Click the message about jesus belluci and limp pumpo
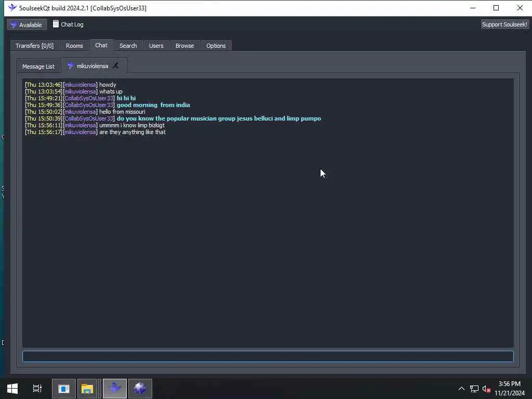Image resolution: width=532 pixels, height=399 pixels. tap(219, 118)
